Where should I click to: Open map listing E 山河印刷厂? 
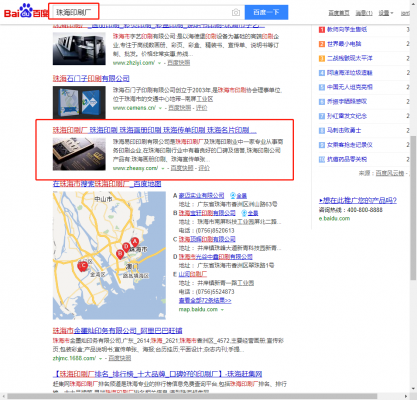click(193, 274)
